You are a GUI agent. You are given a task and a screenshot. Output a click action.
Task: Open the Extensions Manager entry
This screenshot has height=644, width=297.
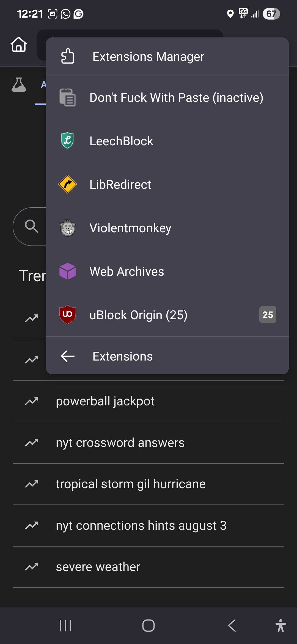coord(148,57)
